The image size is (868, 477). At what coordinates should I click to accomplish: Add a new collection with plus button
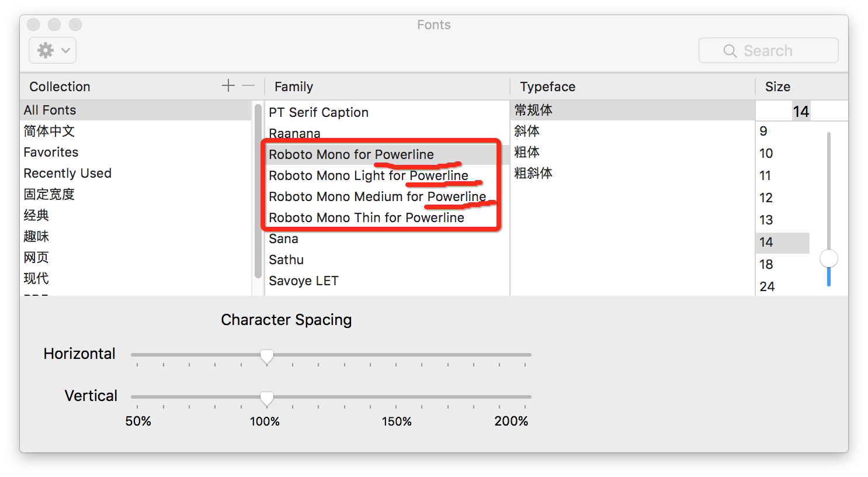pyautogui.click(x=228, y=86)
